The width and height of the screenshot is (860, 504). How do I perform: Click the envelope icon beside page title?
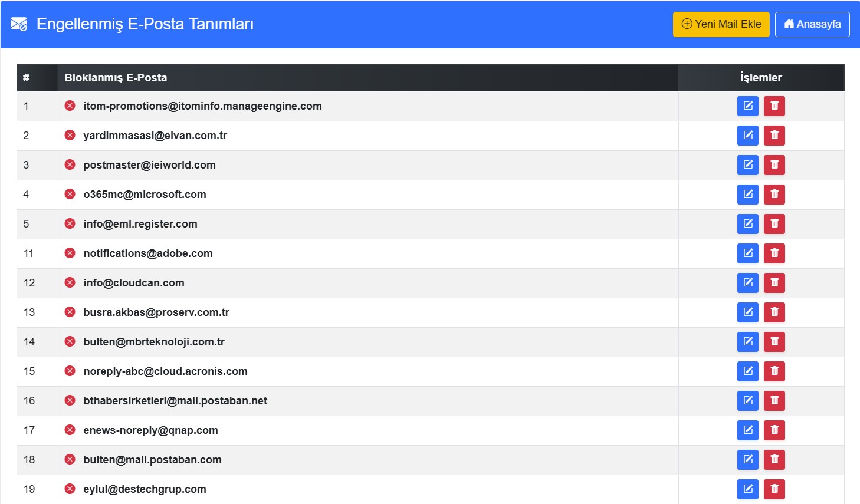(x=19, y=24)
